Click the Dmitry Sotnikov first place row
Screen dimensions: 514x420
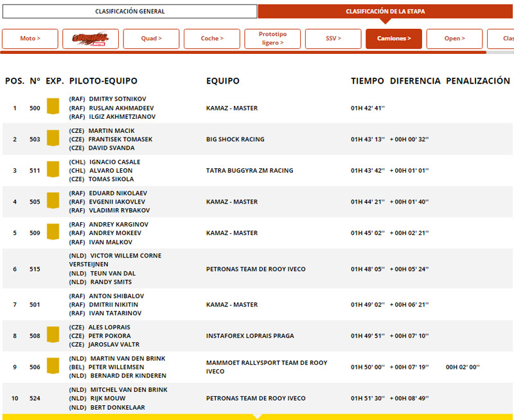tap(257, 108)
